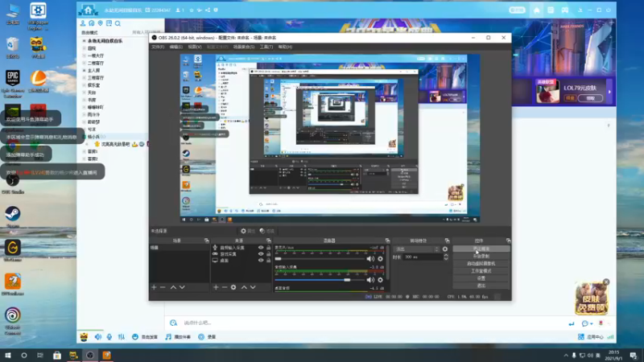Click the search magnifier in the YY window toolbar

118,23
